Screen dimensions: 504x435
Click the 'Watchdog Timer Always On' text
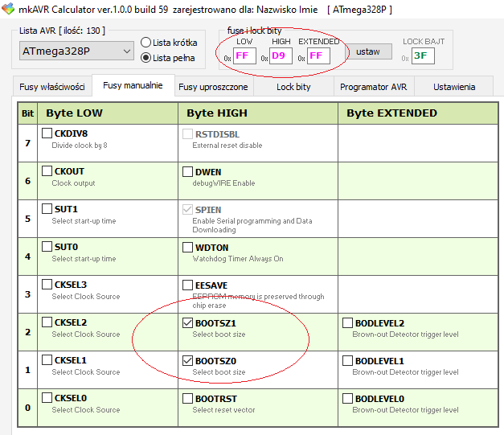(238, 259)
